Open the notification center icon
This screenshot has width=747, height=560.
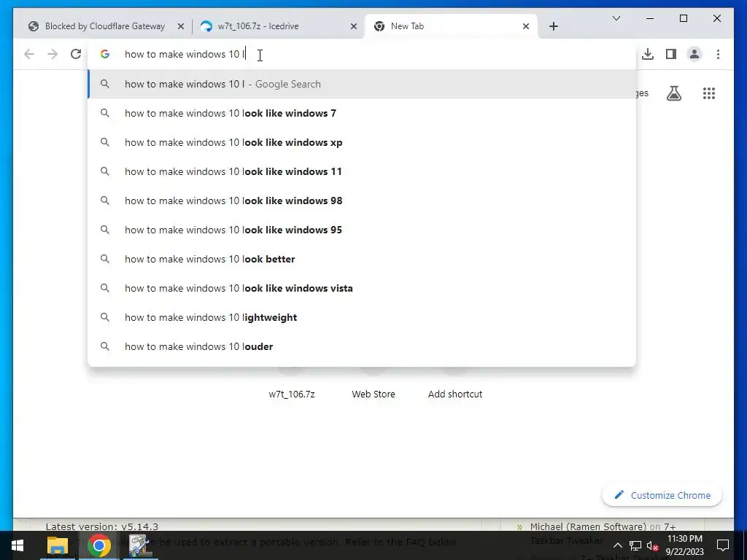[x=723, y=545]
